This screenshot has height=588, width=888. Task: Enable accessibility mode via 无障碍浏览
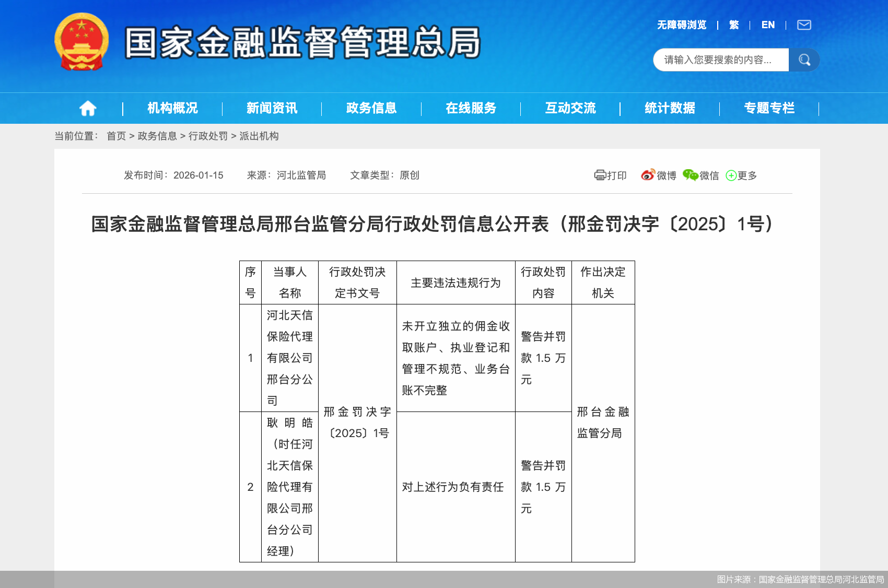[x=681, y=25]
